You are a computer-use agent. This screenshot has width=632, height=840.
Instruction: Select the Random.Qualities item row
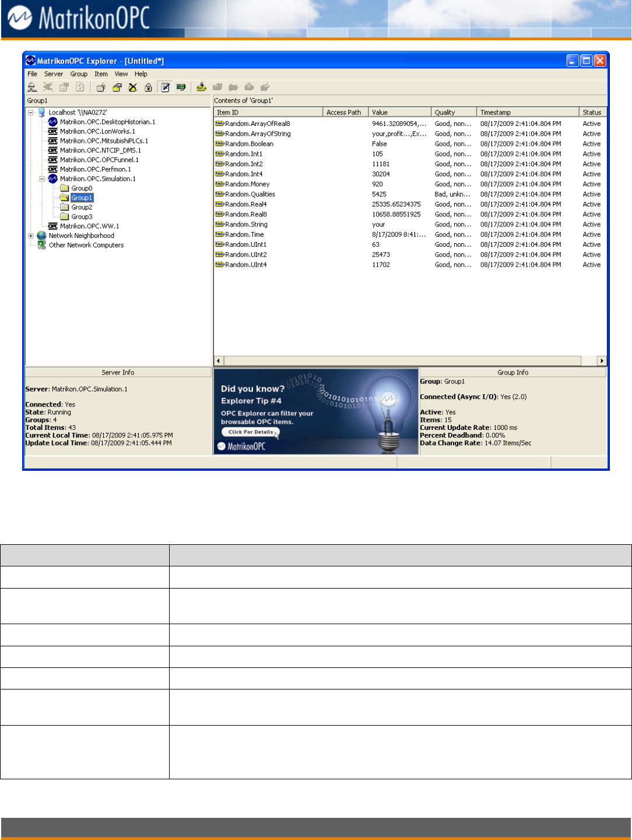[410, 194]
